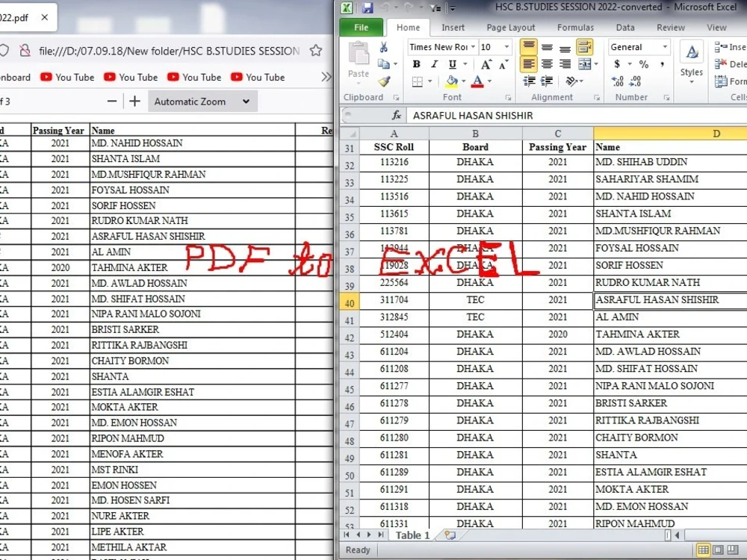Apply Accounting dollar number format
The width and height of the screenshot is (747, 560).
tap(617, 63)
